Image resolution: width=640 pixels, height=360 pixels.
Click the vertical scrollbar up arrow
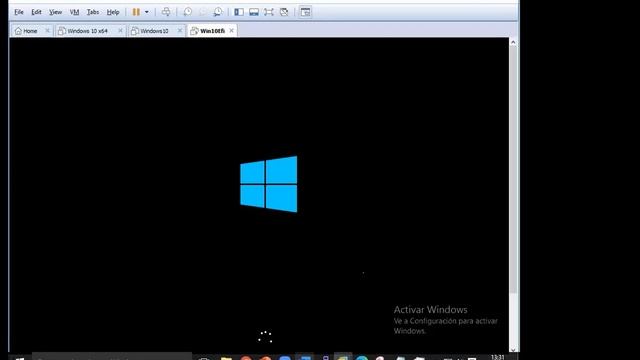(513, 42)
